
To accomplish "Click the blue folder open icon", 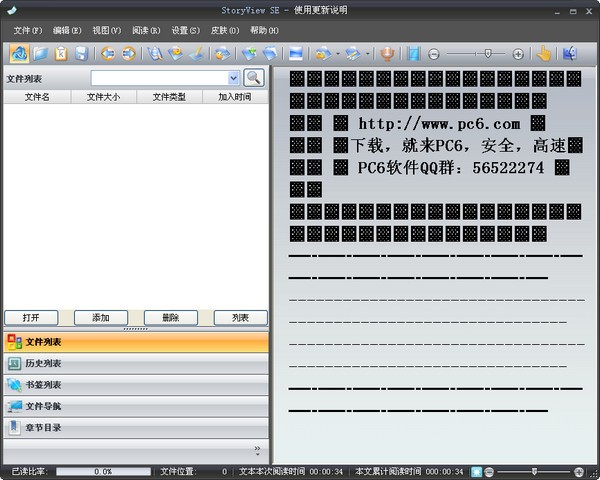I will 40,53.
